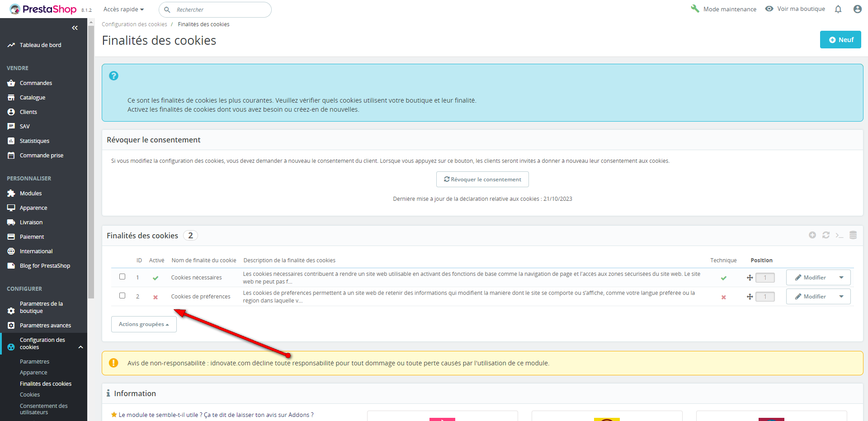Viewport: 868px width, 421px height.
Task: Click the Position column header
Action: pos(761,260)
